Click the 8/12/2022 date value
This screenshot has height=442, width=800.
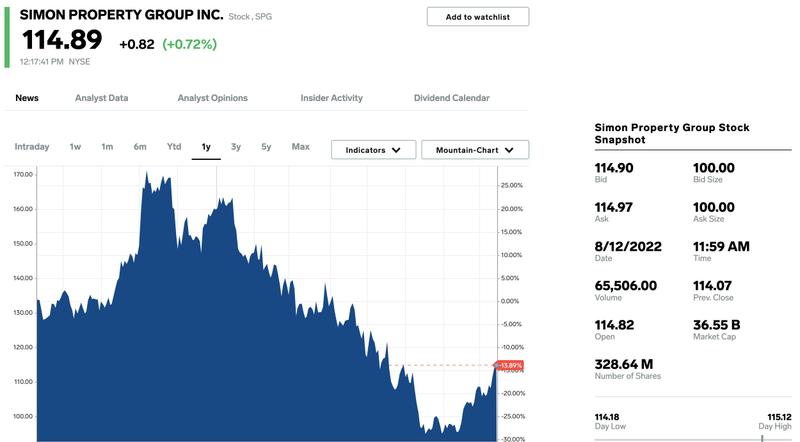tap(628, 247)
